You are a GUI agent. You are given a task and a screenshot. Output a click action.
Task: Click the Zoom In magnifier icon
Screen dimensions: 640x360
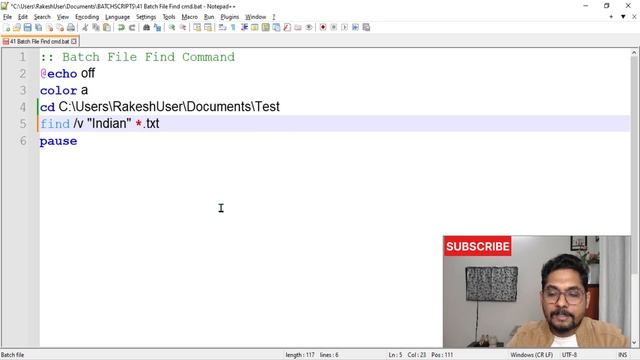[172, 27]
